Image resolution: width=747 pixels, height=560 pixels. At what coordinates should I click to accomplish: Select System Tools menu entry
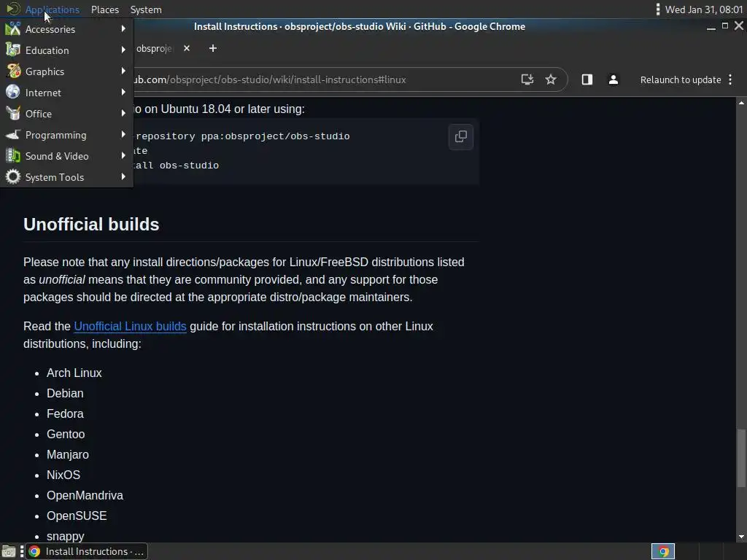(x=66, y=177)
